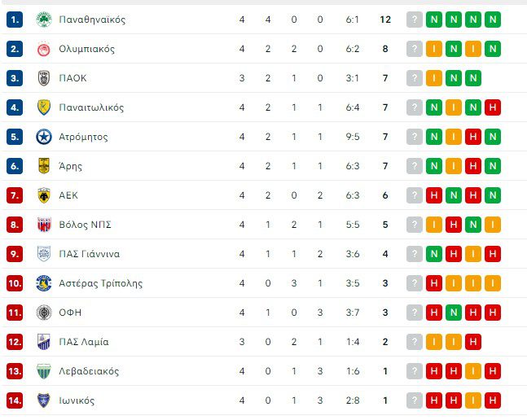
Task: Open the Αστέρας Τρίπολης team link
Action: click(101, 283)
